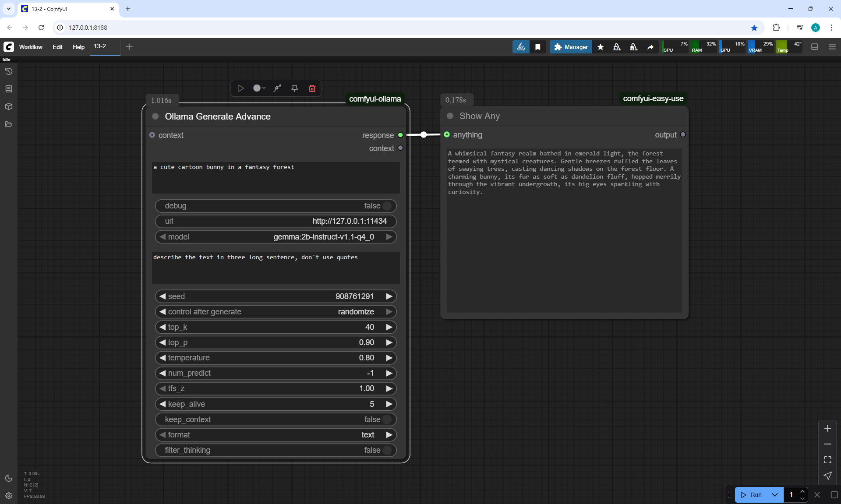Open the queue history sidebar icon
The image size is (841, 504).
pos(8,71)
